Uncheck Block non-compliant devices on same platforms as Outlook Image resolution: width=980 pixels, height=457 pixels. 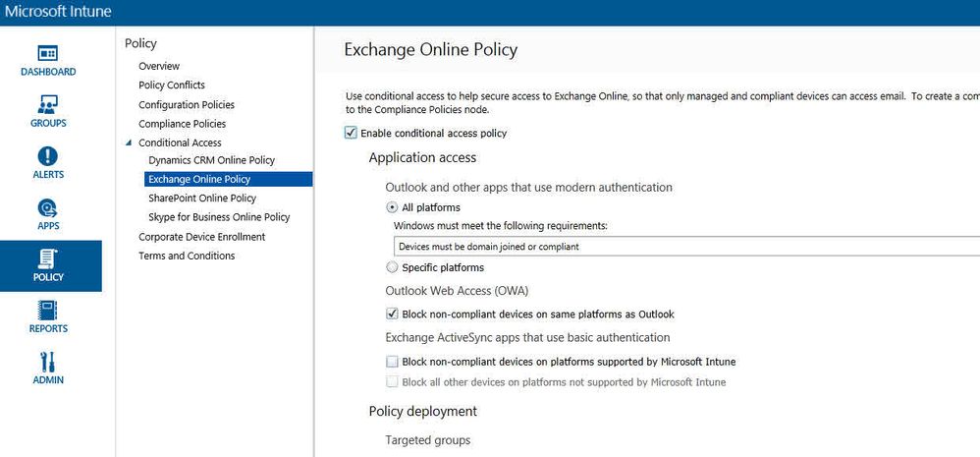(392, 314)
